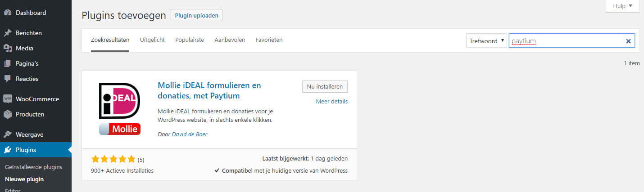Expand the Hulp help dropdown
The image size is (644, 192).
pyautogui.click(x=623, y=6)
